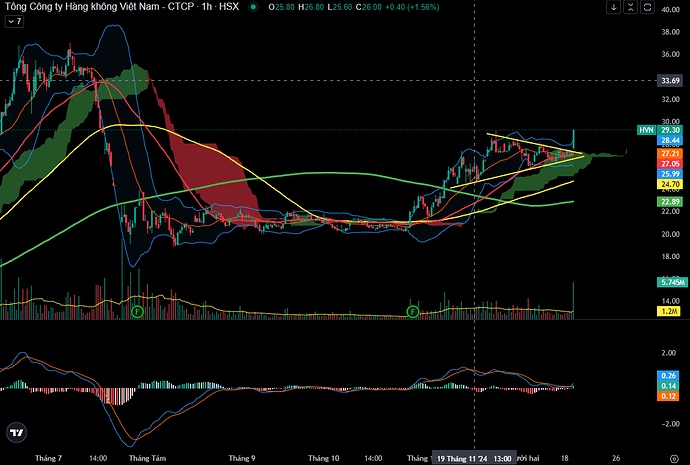Click the blue 0.26 MACD value tag
Viewport: 690px width, 465px height.
[668, 376]
